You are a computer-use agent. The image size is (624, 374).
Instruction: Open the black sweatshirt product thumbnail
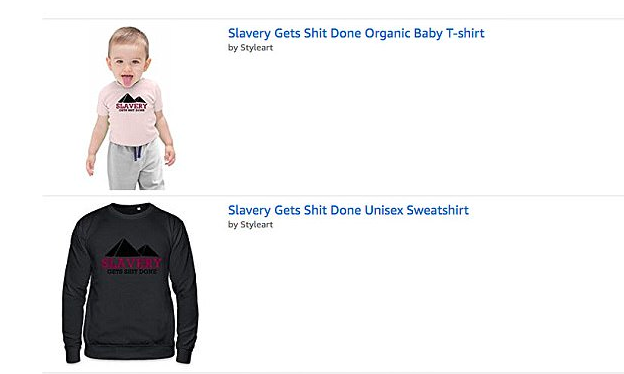pos(131,283)
